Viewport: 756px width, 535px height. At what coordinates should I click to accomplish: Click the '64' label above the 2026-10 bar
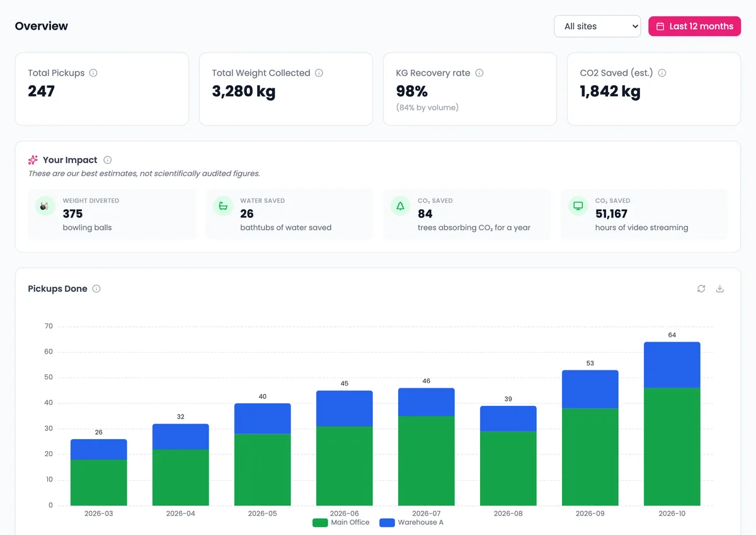coord(672,335)
